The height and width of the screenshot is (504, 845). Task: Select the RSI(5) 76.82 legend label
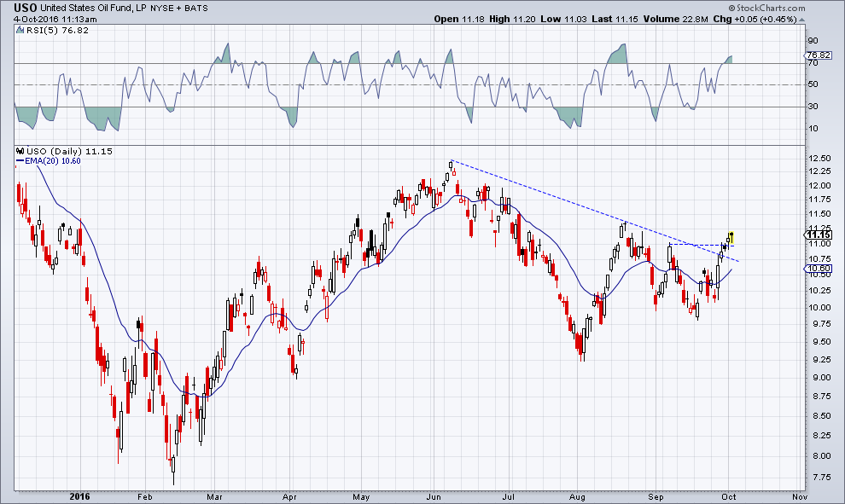point(58,30)
